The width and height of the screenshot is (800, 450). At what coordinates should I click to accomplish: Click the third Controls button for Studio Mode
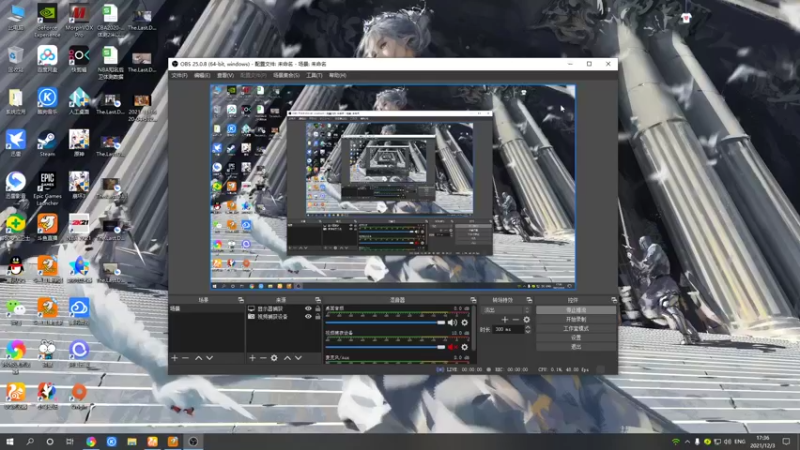(x=576, y=329)
